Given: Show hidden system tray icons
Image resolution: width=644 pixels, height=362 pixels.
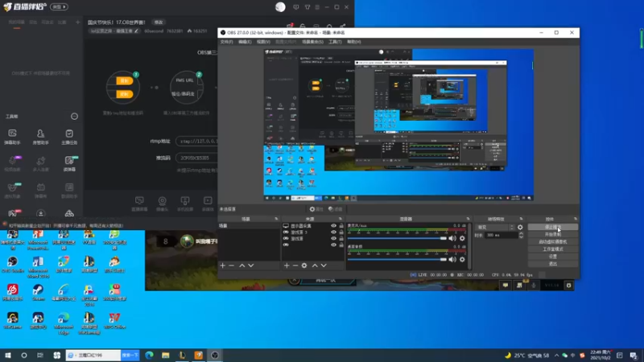Looking at the screenshot, I should (556, 356).
